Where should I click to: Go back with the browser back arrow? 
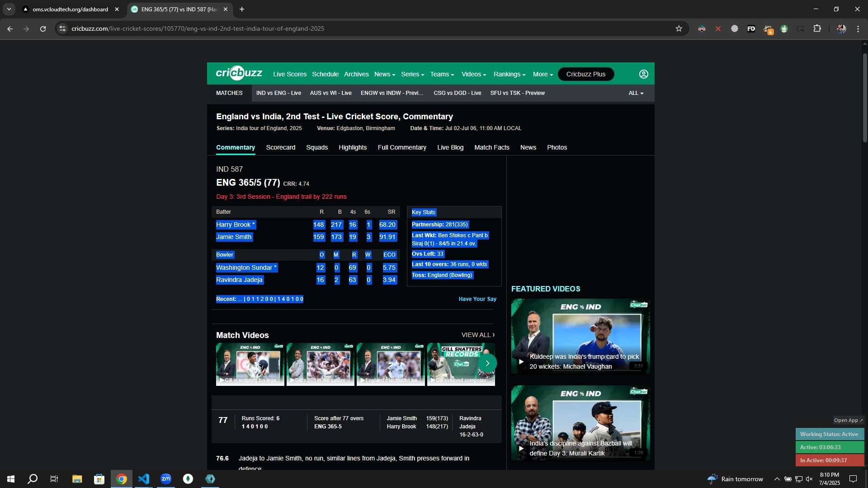10,28
